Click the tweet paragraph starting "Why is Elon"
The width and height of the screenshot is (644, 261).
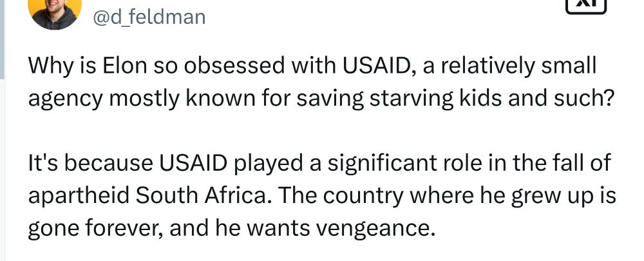click(312, 82)
